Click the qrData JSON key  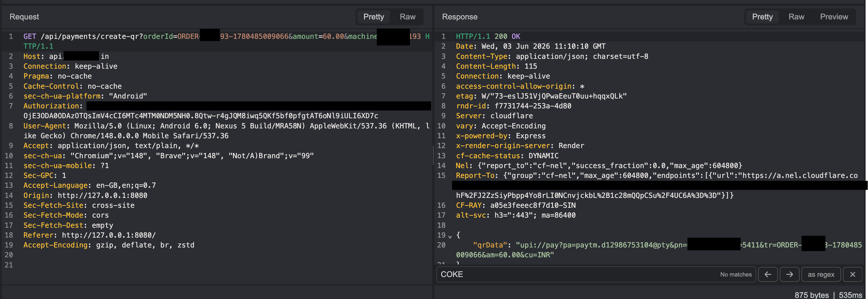tap(490, 245)
